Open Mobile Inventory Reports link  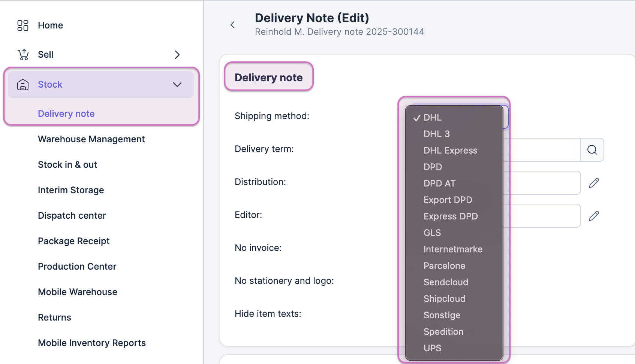click(91, 343)
